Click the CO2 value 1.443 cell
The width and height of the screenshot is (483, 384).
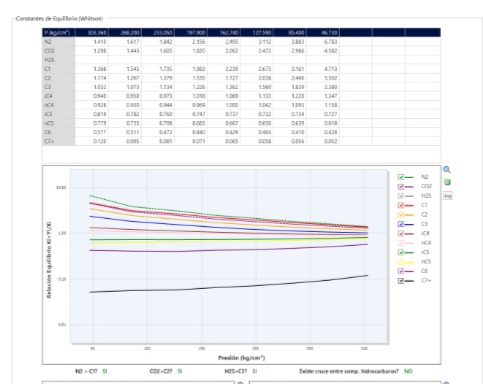[125, 51]
